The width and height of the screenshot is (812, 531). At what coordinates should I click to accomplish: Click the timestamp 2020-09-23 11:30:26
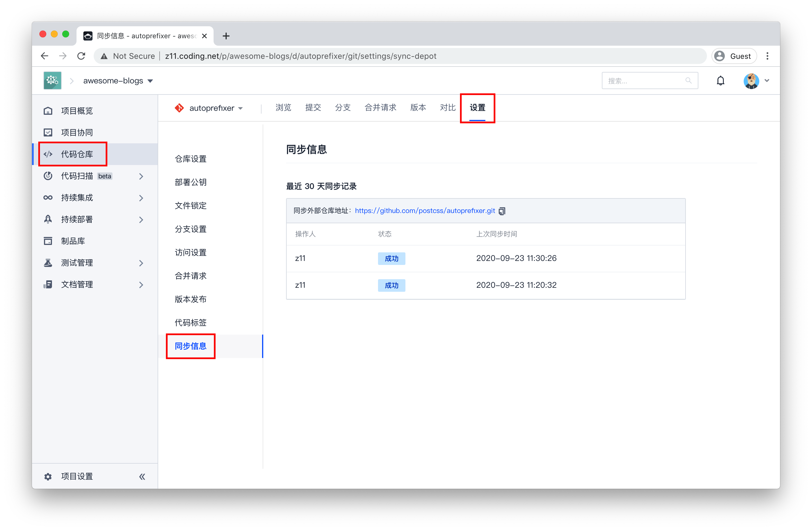[516, 258]
